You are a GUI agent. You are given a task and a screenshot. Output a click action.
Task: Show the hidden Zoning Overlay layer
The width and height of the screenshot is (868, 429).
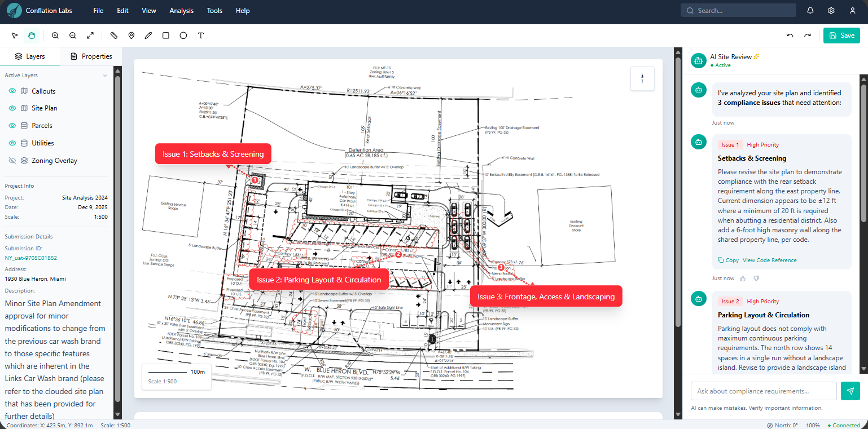12,160
